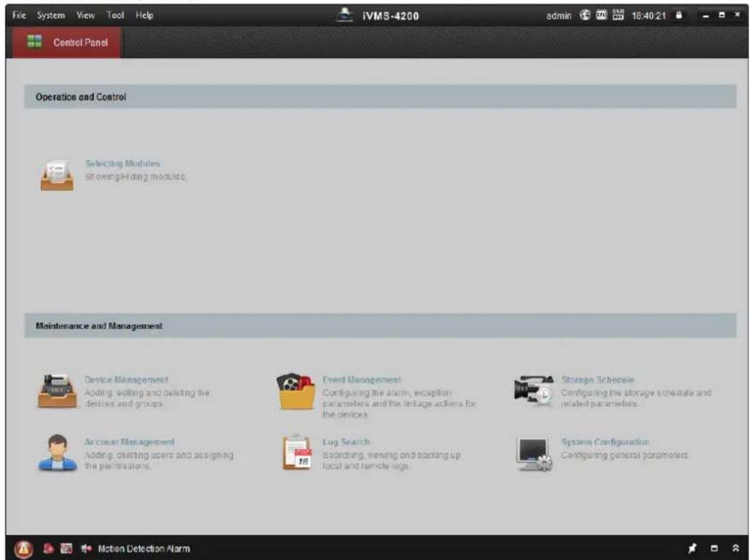
Task: Click the Control Panel grid icon
Action: click(x=34, y=42)
